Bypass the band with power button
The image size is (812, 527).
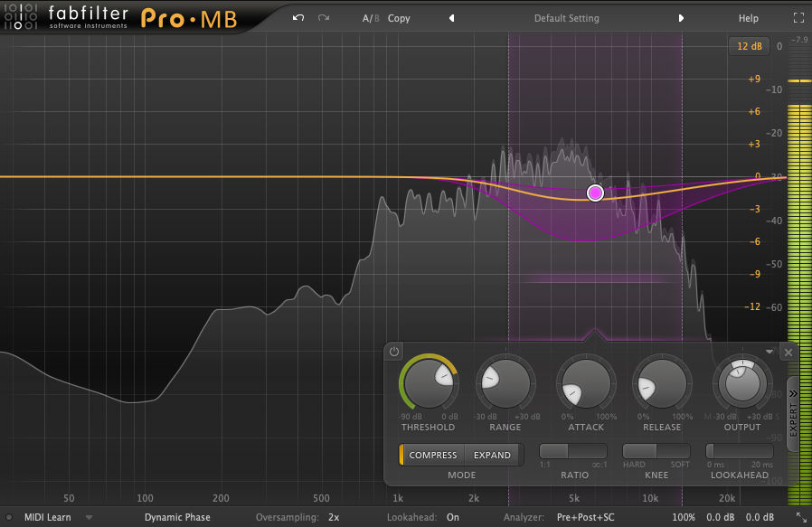[394, 352]
